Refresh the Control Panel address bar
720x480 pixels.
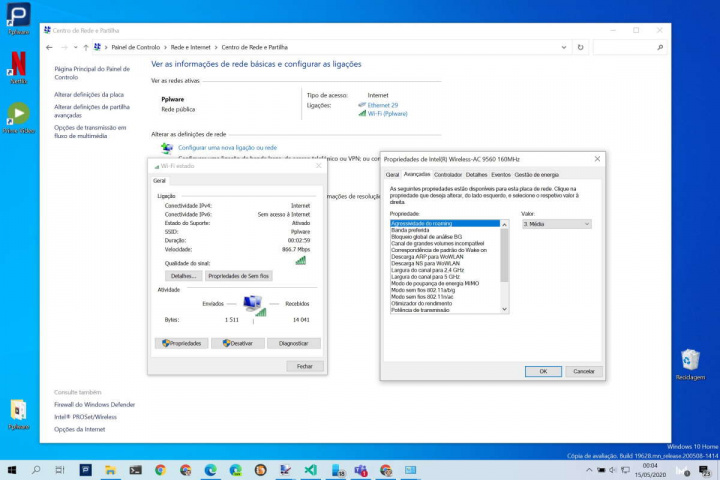pyautogui.click(x=580, y=47)
